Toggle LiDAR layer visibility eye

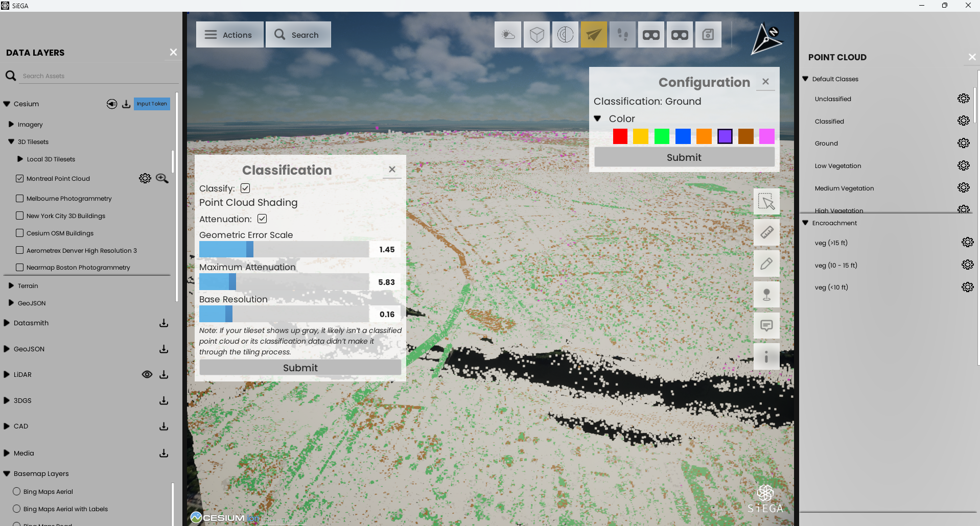[x=147, y=374]
